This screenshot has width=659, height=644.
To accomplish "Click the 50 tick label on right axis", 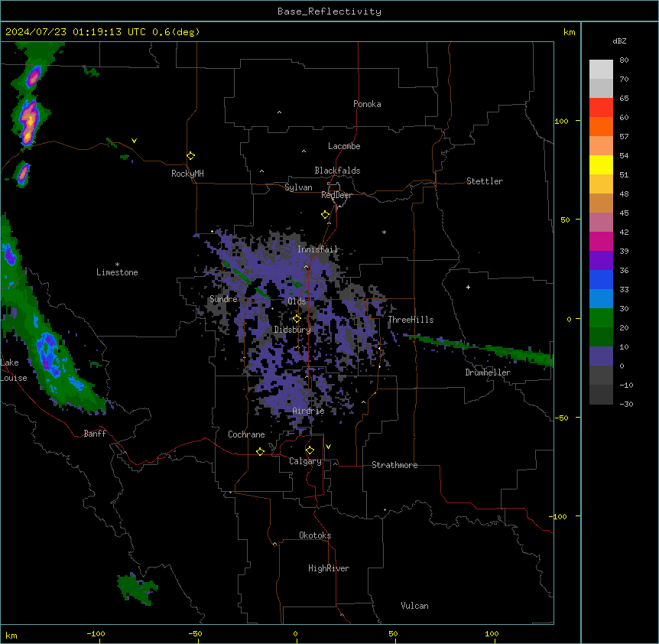I will click(x=565, y=220).
